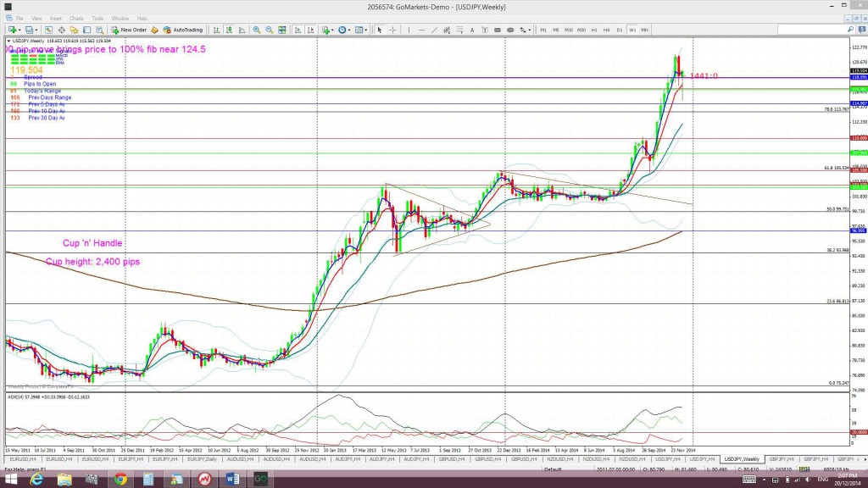The width and height of the screenshot is (868, 488).
Task: Select the Crosshair tool
Action: (x=392, y=30)
